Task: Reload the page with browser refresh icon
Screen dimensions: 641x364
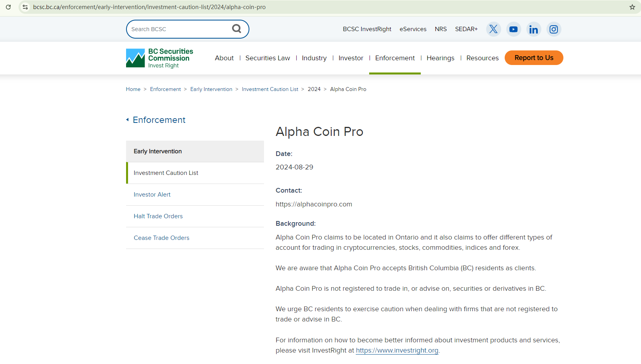Action: 8,7
